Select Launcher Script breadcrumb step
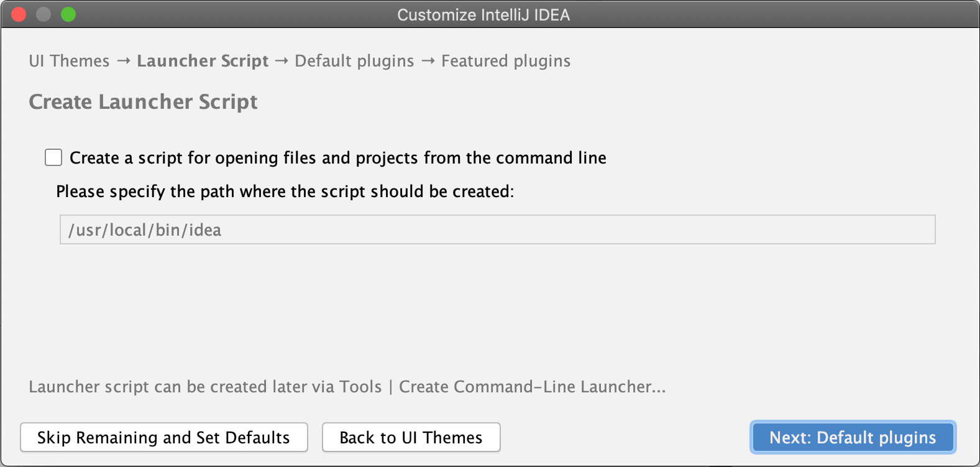This screenshot has width=980, height=467. tap(203, 61)
